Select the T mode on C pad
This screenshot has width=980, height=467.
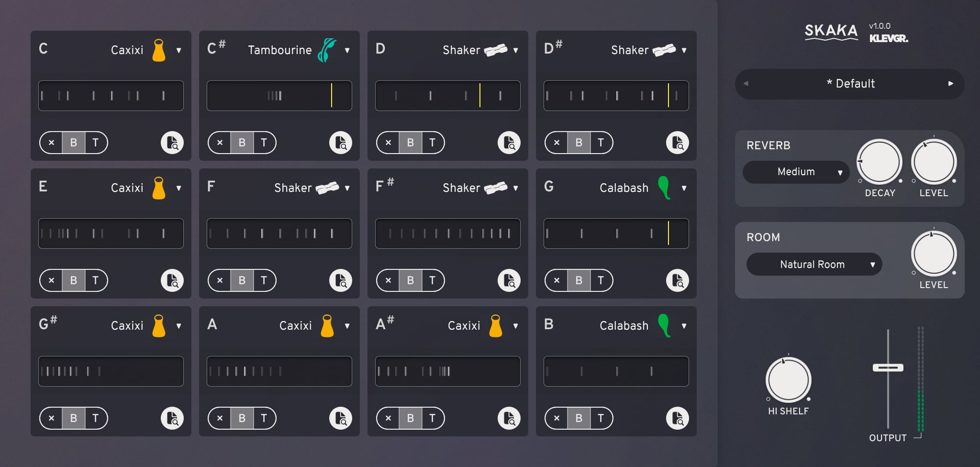click(96, 143)
